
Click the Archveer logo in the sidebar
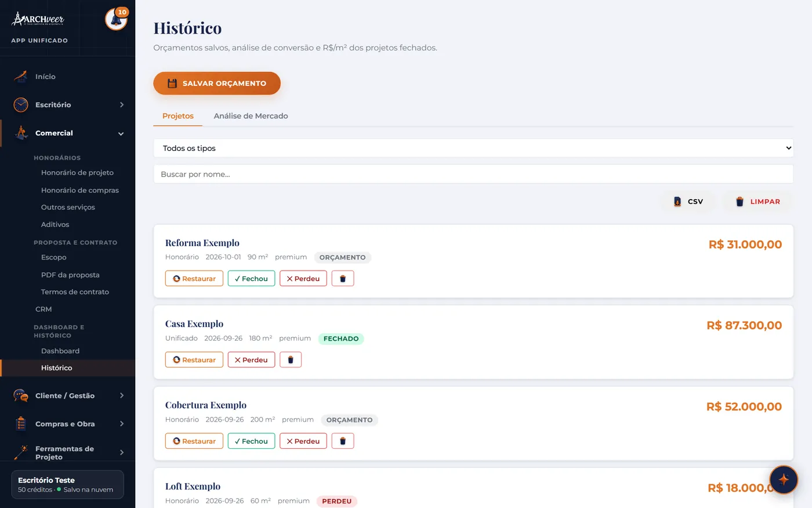point(38,19)
